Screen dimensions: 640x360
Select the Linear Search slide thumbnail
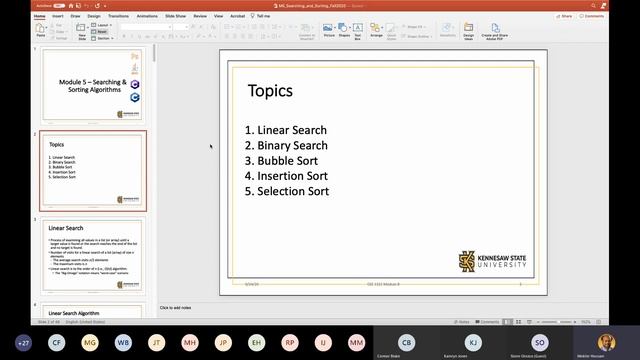click(93, 255)
